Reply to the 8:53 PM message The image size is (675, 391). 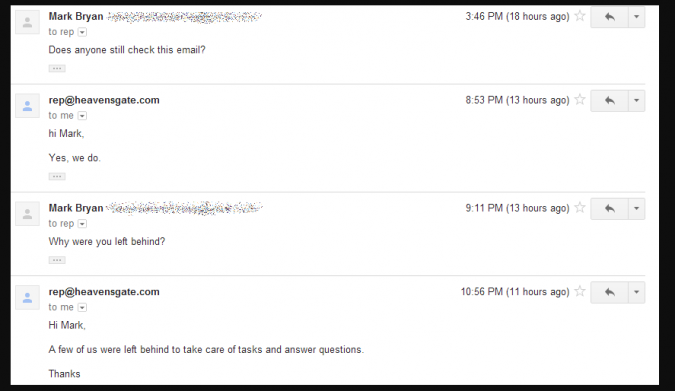point(609,101)
